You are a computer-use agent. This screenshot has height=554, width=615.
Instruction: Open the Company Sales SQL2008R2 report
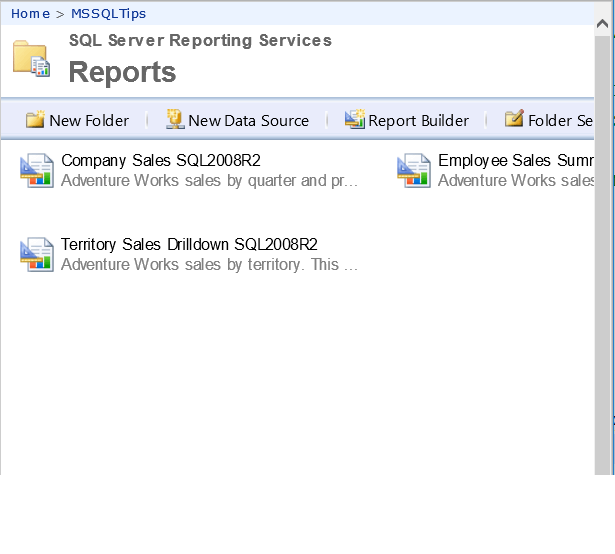161,160
